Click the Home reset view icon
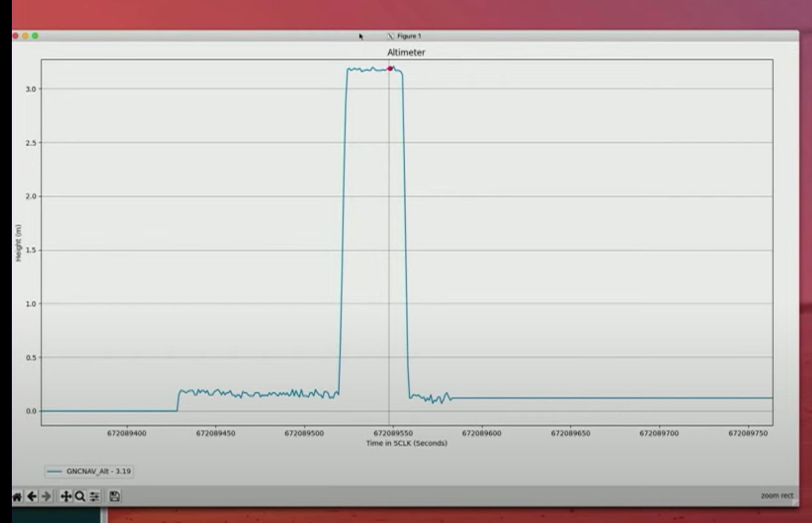The image size is (812, 523). pyautogui.click(x=17, y=497)
